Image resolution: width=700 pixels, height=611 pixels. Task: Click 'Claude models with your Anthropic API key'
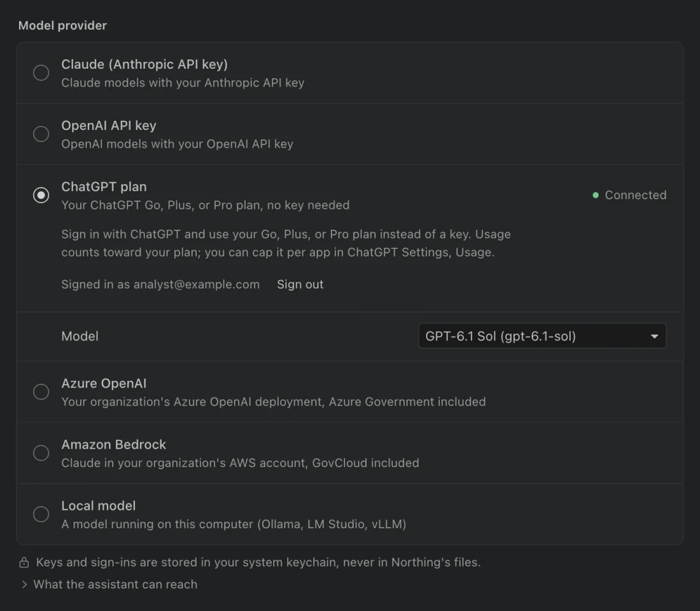[183, 83]
